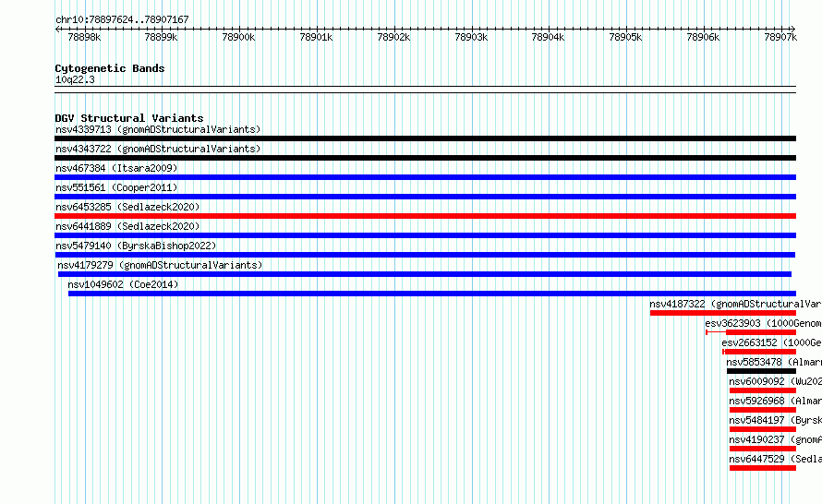Select the nsv4179279 blue variant bar
This screenshot has width=822, height=504.
425,274
